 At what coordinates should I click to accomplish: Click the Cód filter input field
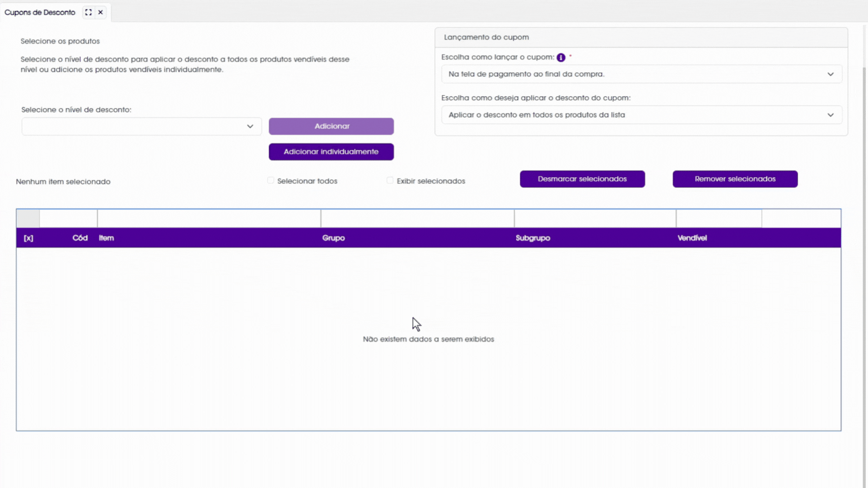68,219
